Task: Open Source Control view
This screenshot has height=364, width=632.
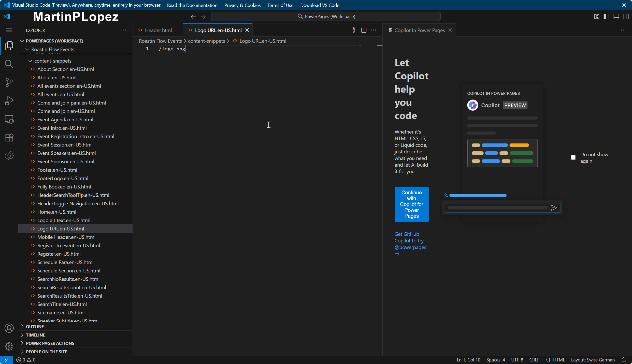Action: pos(9,82)
